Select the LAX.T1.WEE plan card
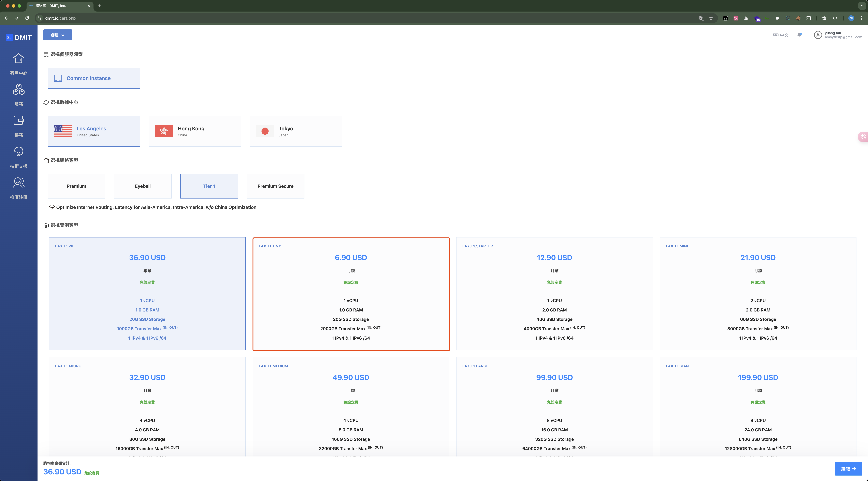 [x=147, y=294]
